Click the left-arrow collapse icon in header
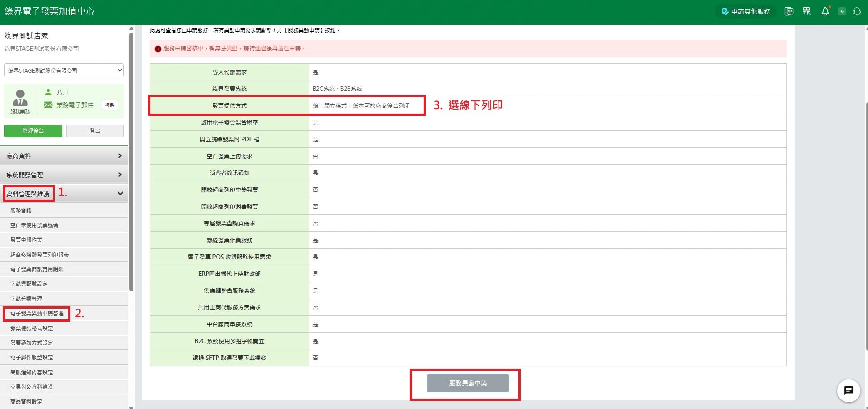The image size is (868, 409). [842, 11]
